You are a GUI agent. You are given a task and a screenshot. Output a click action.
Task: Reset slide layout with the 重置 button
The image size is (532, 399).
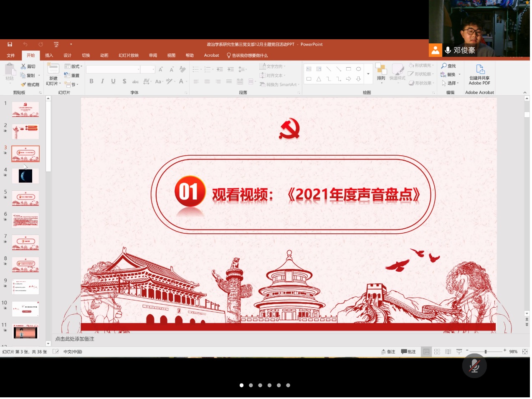(x=72, y=76)
